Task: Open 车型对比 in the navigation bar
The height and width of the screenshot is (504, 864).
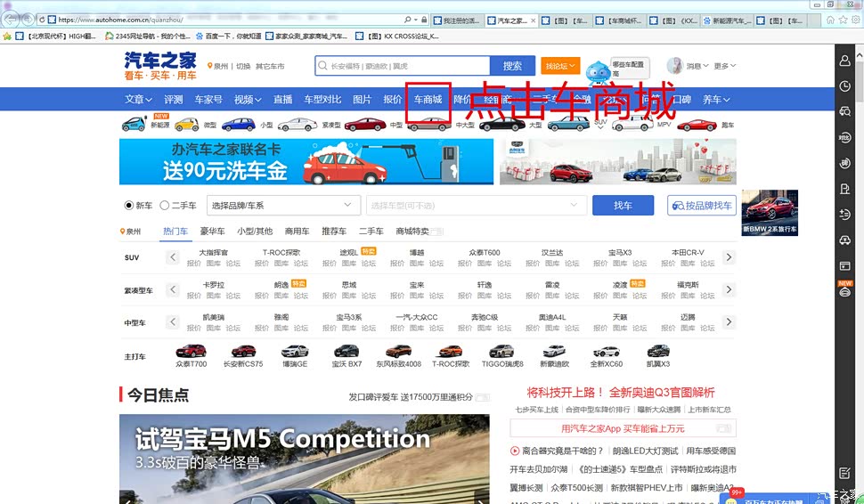Action: pos(322,99)
